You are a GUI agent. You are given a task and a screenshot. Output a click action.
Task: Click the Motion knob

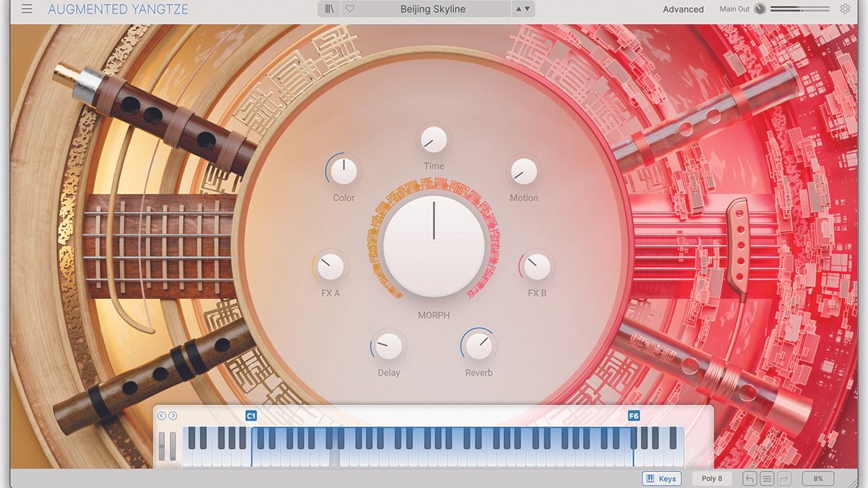tap(524, 171)
